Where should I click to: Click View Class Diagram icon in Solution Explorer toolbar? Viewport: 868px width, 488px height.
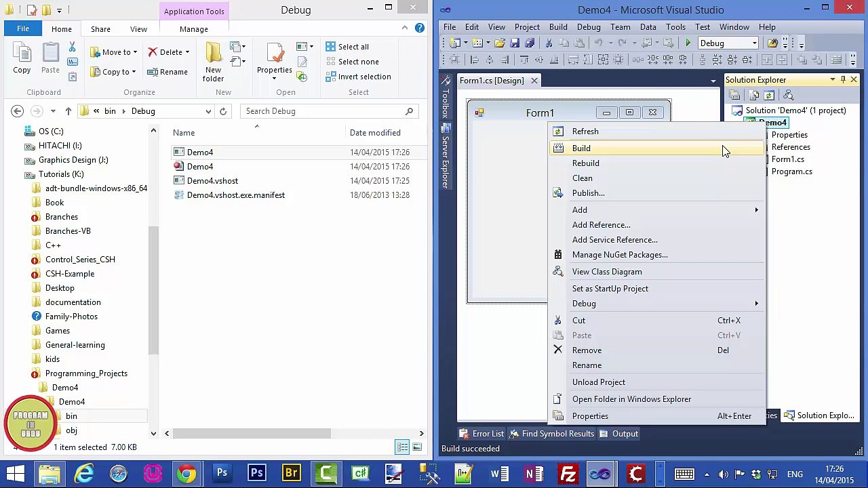tap(789, 96)
